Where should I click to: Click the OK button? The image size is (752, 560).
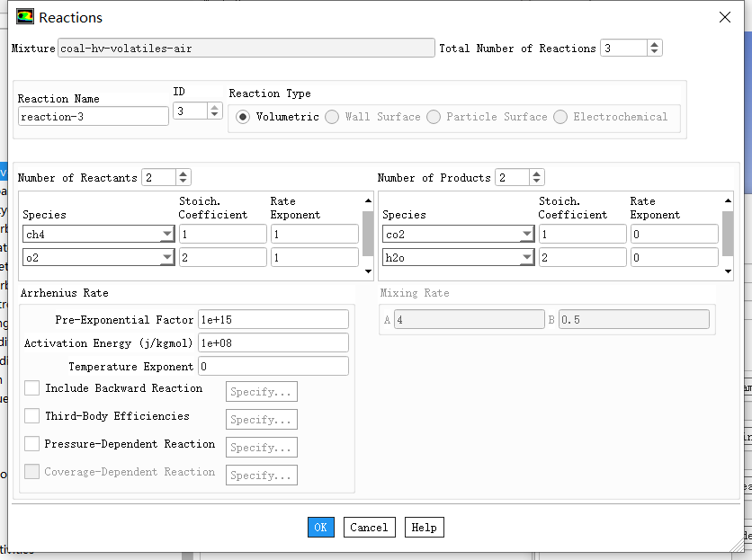(x=320, y=528)
